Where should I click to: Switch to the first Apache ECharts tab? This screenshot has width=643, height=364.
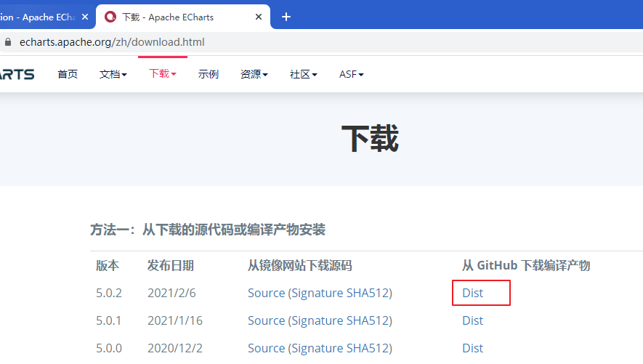[x=39, y=17]
